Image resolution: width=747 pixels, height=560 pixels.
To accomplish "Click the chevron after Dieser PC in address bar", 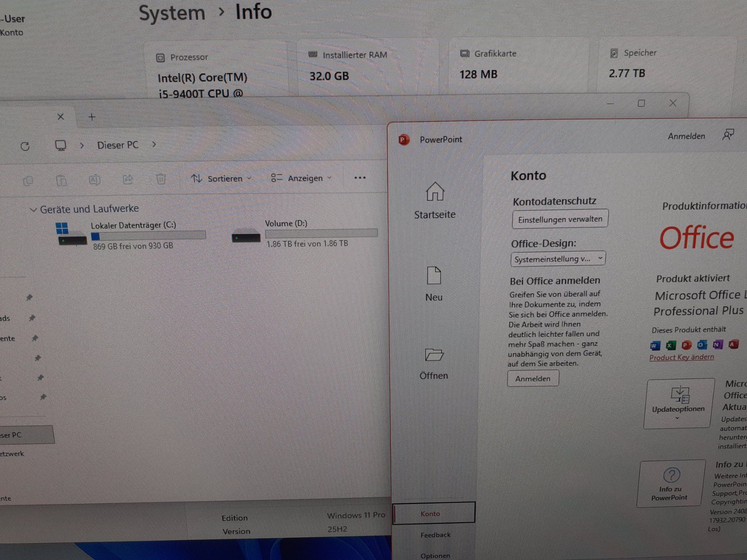I will [154, 144].
